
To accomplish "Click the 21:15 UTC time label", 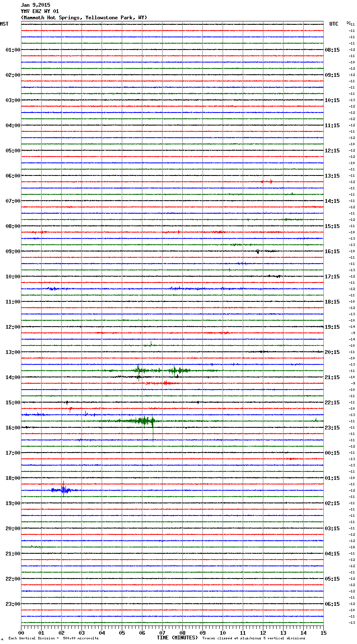I will click(332, 377).
